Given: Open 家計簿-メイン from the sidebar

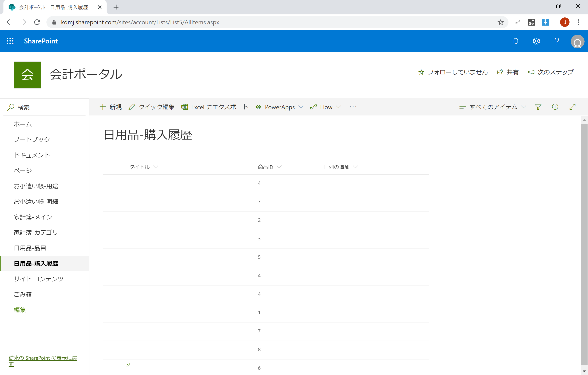Looking at the screenshot, I should tap(33, 217).
